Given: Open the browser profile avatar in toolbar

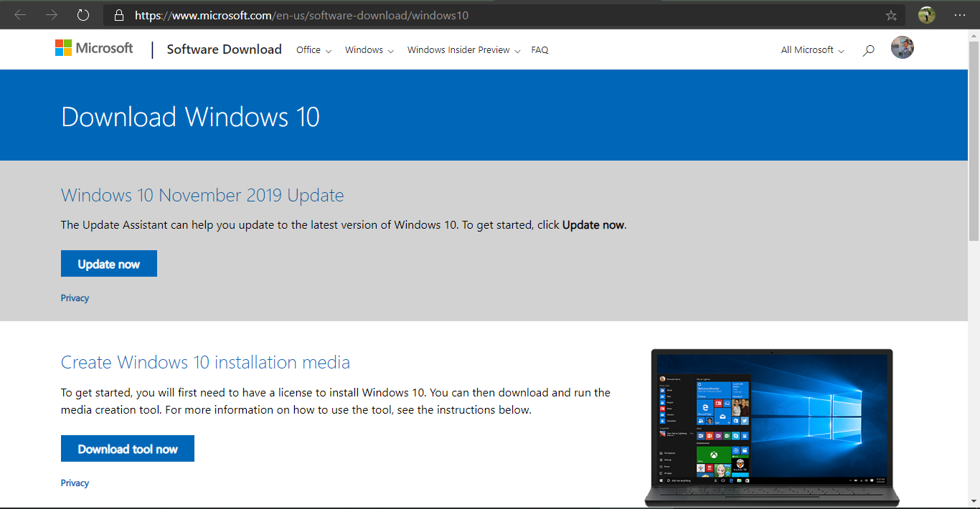Looking at the screenshot, I should (x=927, y=15).
